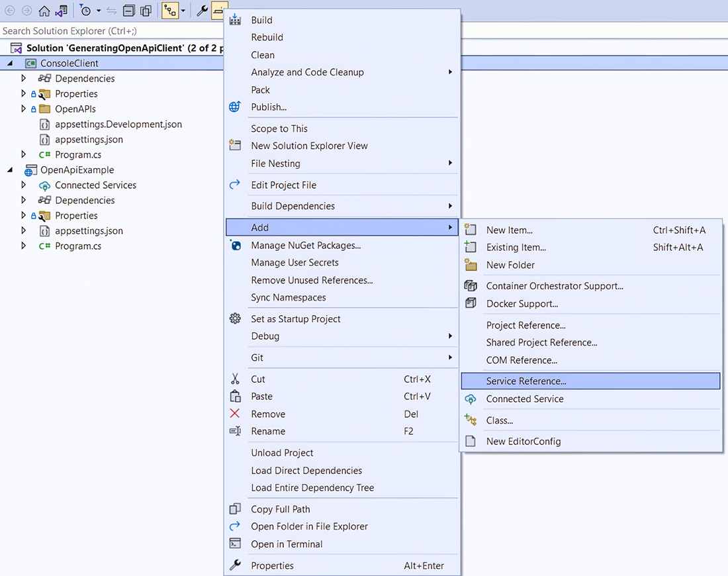Select New Item... in the Add submenu
728x576 pixels.
coord(590,230)
